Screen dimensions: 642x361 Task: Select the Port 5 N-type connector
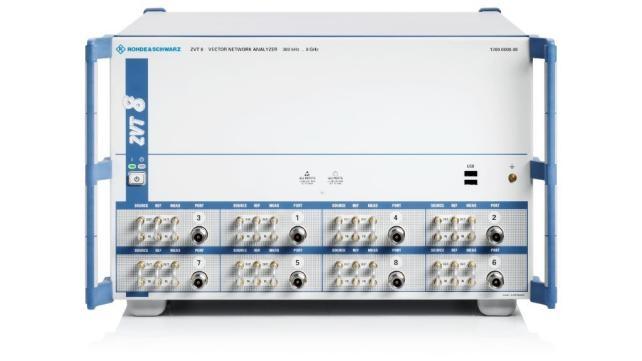(298, 280)
